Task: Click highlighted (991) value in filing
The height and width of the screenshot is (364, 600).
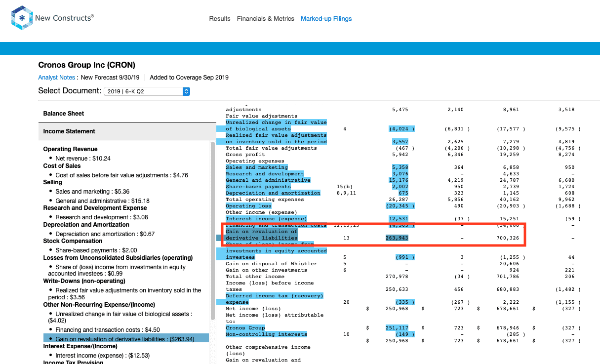Action: point(405,257)
